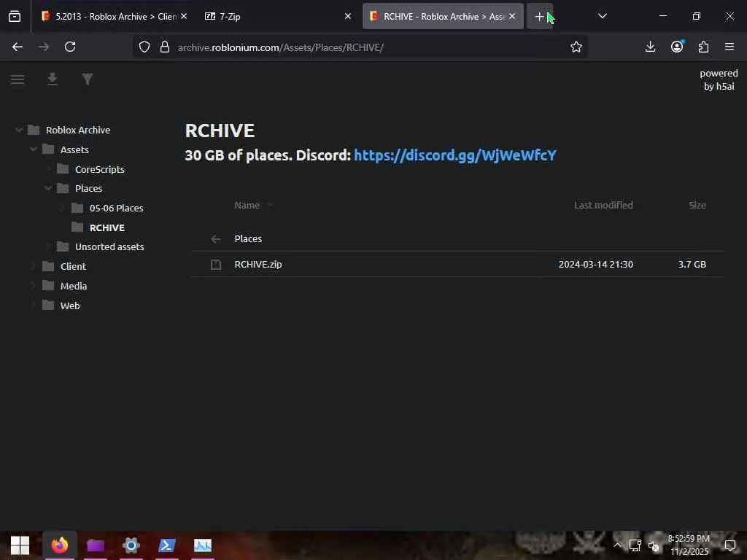Open 05-06 Places folder in tree
747x560 pixels.
click(116, 208)
